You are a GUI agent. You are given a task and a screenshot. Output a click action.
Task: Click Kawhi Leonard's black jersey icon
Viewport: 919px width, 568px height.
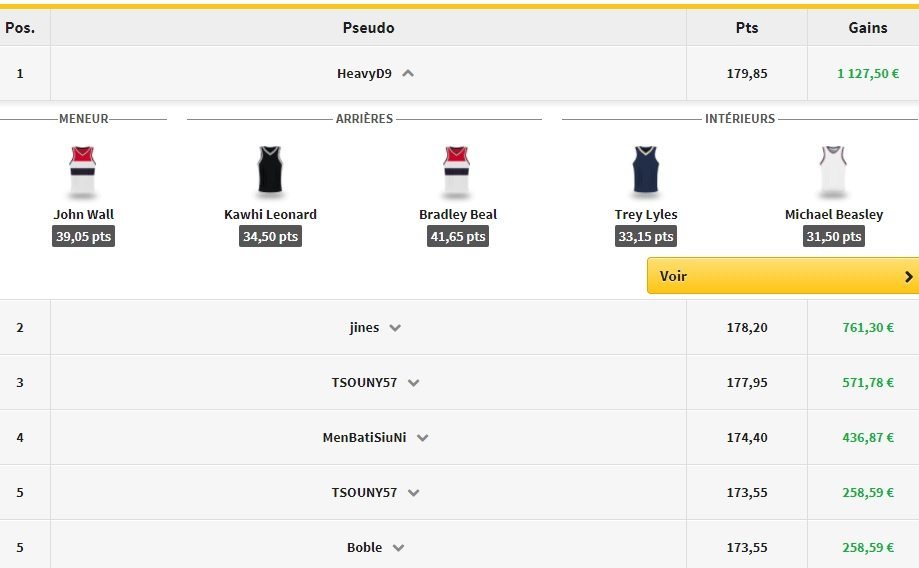tap(270, 172)
